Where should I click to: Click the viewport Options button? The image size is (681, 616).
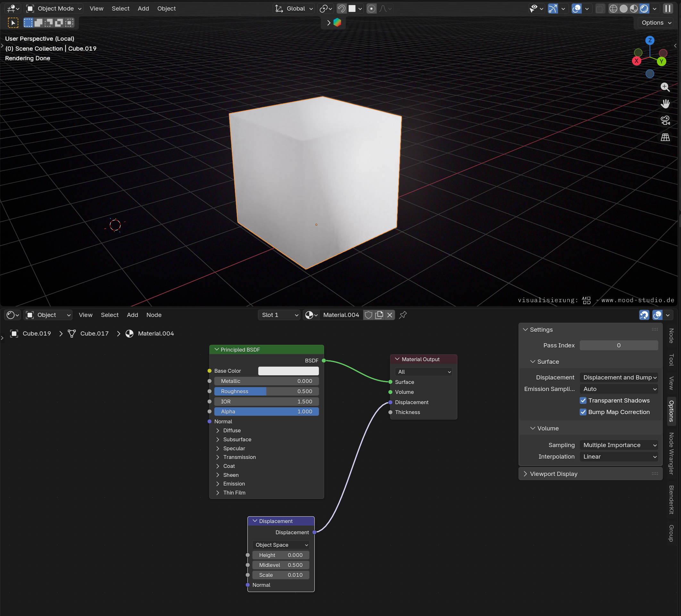tap(656, 23)
